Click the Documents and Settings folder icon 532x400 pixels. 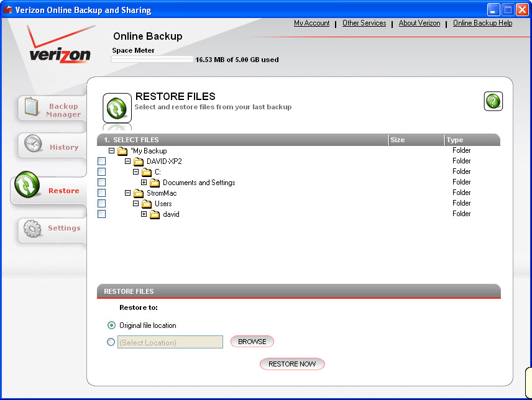click(x=155, y=183)
